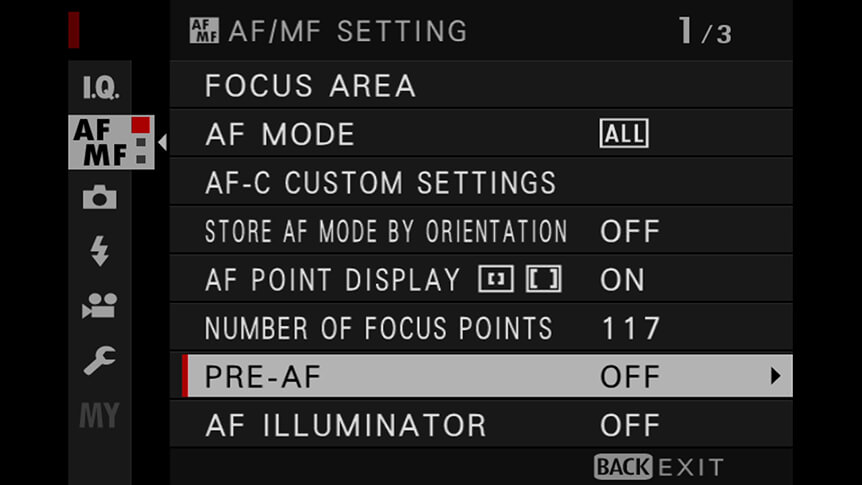Open the I.Q. image quality tab
Image resolution: width=862 pixels, height=485 pixels.
[x=100, y=87]
